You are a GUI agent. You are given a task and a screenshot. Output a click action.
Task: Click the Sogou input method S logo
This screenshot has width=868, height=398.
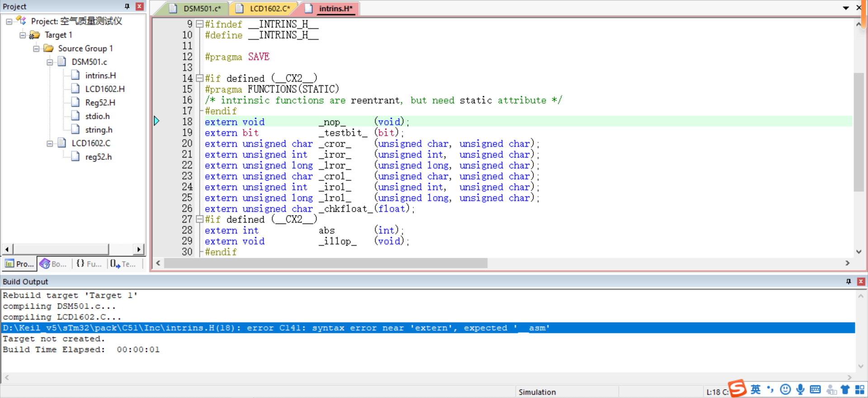click(x=737, y=389)
